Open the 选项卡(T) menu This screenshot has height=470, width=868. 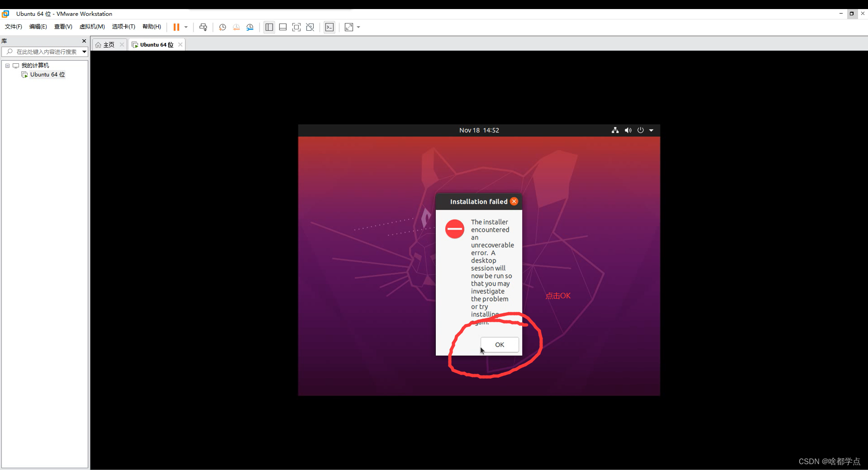[123, 27]
